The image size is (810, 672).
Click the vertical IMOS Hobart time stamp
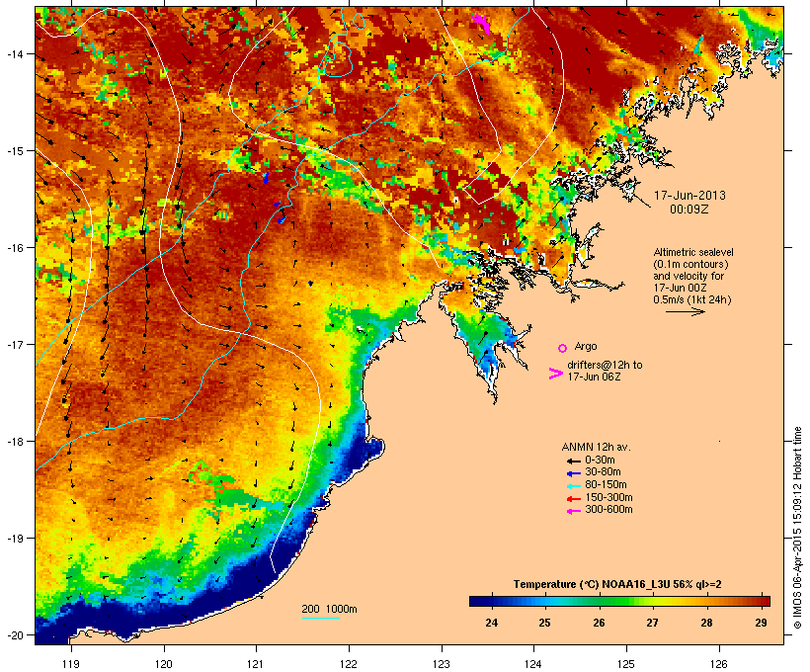coord(798,528)
